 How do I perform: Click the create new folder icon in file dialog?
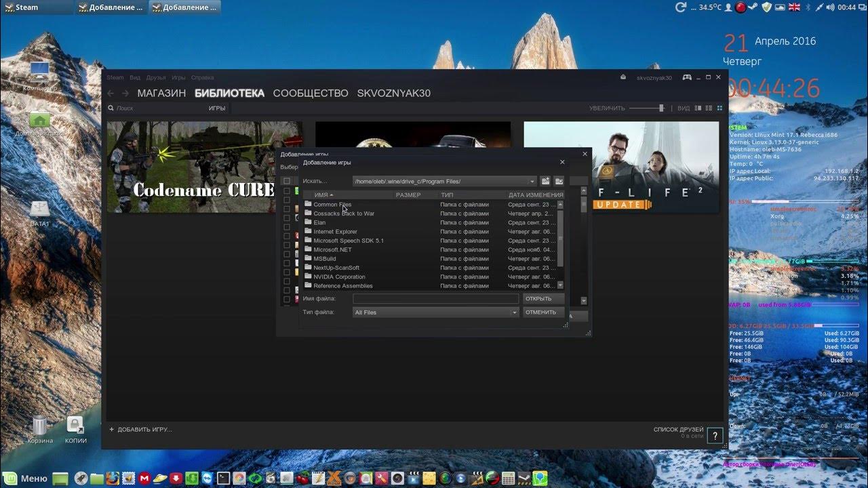[x=545, y=181]
